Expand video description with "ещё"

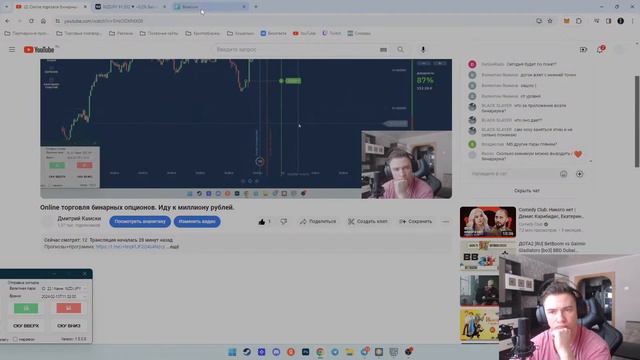click(174, 247)
